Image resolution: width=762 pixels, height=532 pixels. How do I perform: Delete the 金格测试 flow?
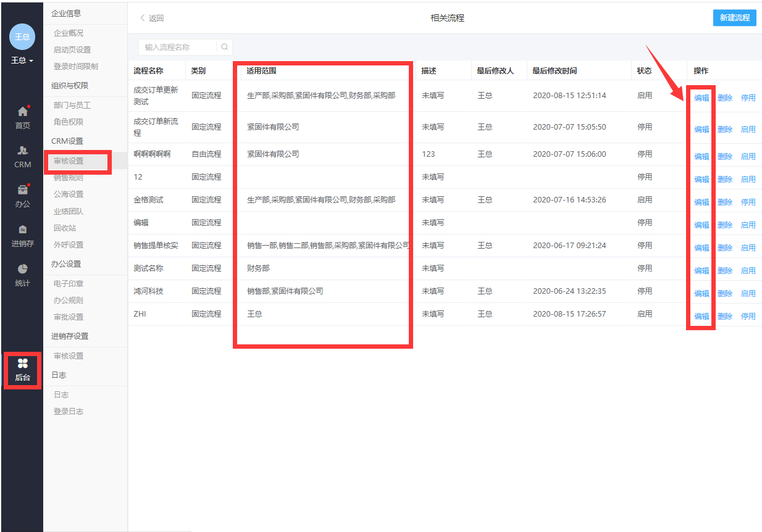[725, 202]
